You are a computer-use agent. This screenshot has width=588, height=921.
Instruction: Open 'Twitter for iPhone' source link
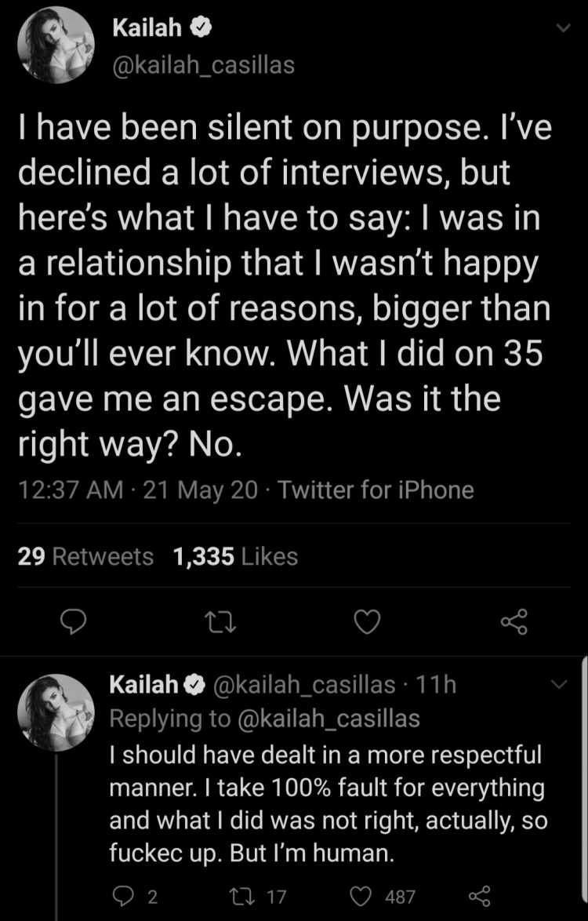(376, 490)
